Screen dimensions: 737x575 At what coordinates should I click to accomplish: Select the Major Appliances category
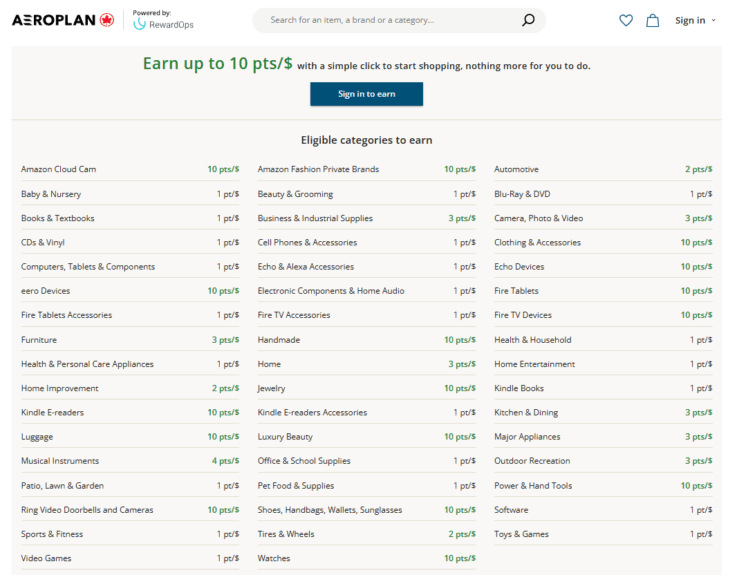point(527,437)
